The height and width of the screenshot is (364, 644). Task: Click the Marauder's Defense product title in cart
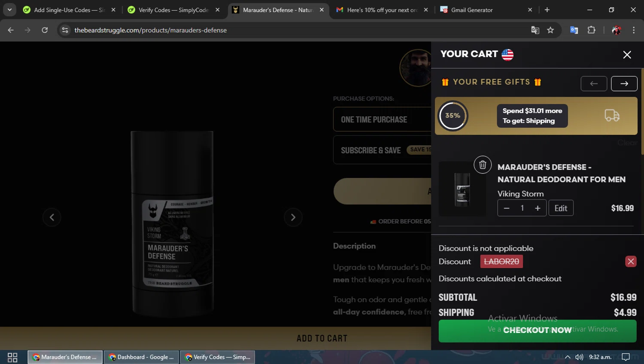click(x=561, y=173)
